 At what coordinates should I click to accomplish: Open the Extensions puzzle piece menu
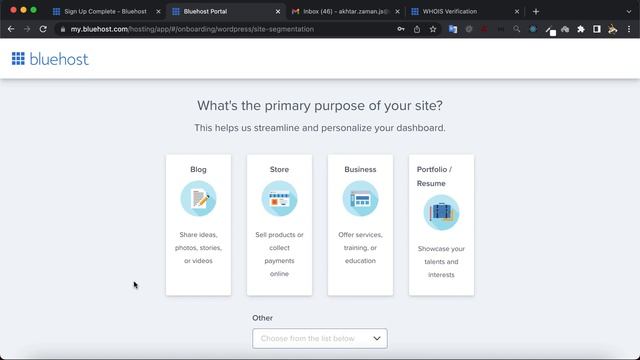(x=581, y=29)
